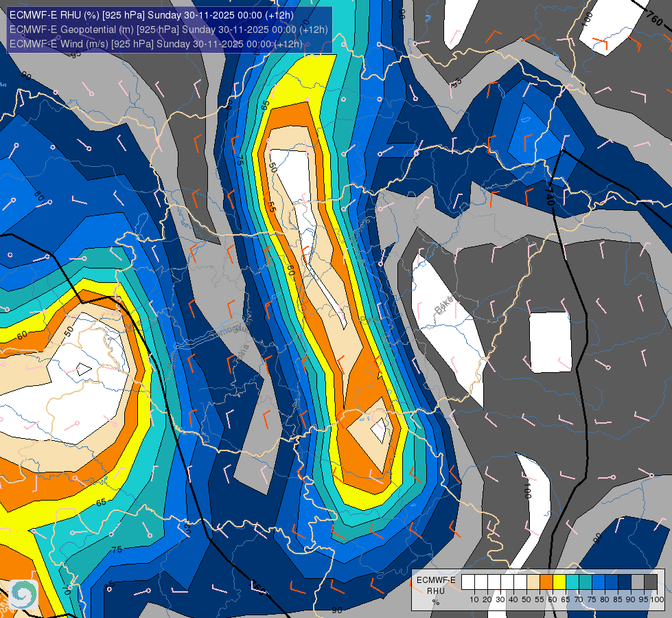This screenshot has width=672, height=618.
Task: Select the orange 55–60% legend swatch
Action: pyautogui.click(x=546, y=582)
